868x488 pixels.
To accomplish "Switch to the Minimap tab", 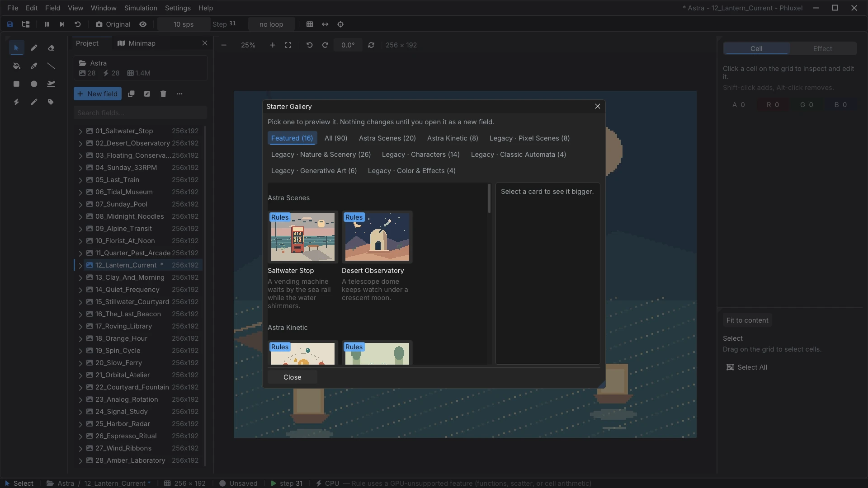I will pos(137,43).
